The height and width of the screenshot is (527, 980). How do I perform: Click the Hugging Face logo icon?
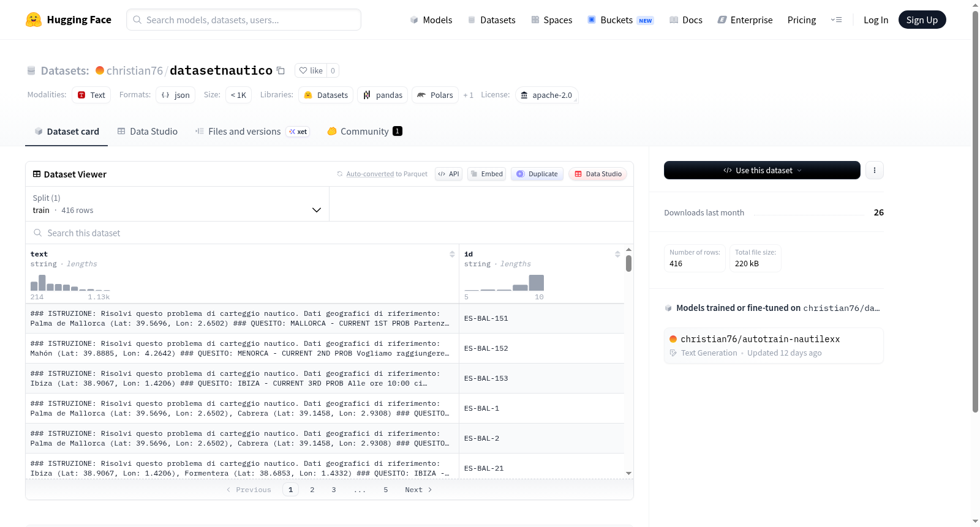click(x=34, y=20)
